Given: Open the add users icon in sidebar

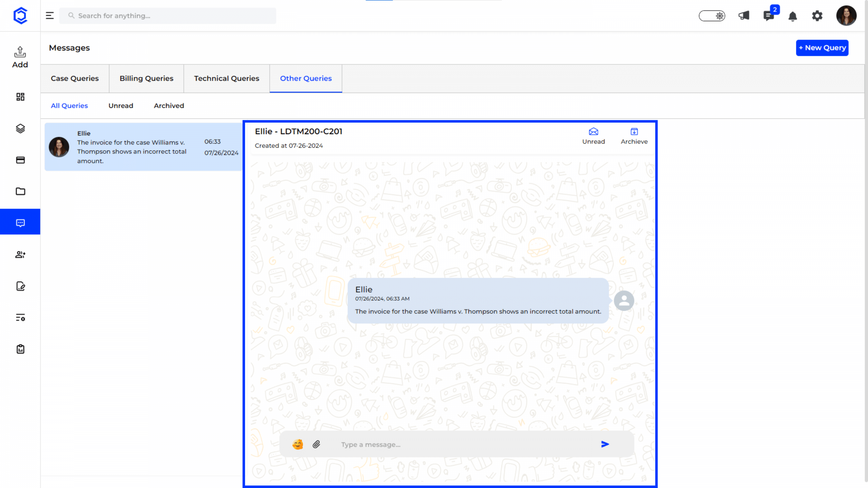Looking at the screenshot, I should click(x=20, y=255).
